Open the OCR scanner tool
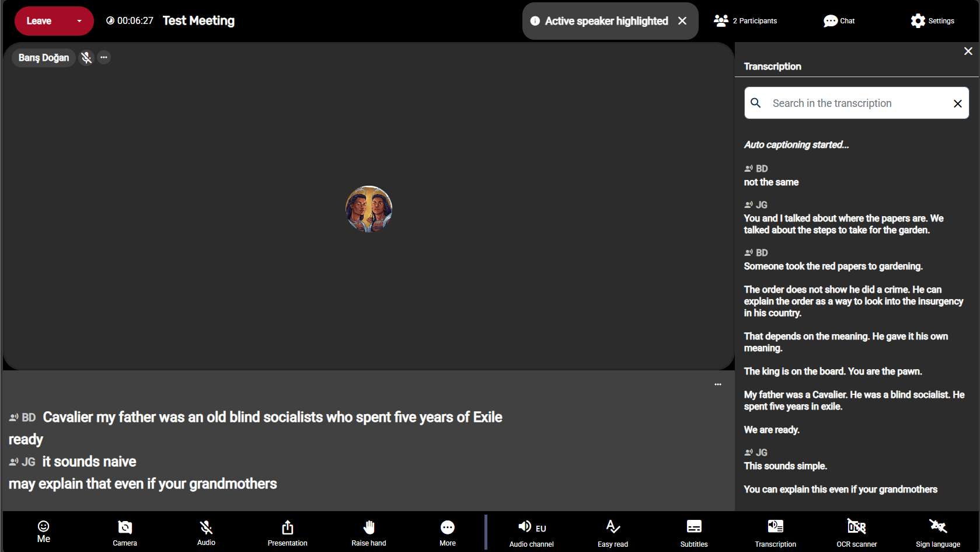This screenshot has height=552, width=980. click(856, 527)
